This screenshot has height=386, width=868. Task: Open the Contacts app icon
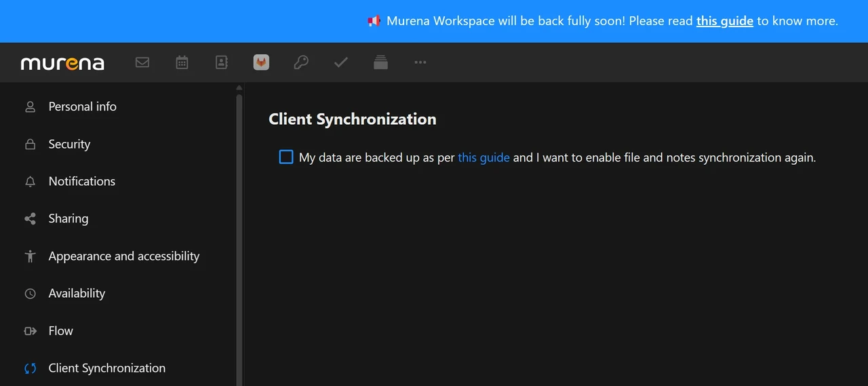tap(222, 62)
